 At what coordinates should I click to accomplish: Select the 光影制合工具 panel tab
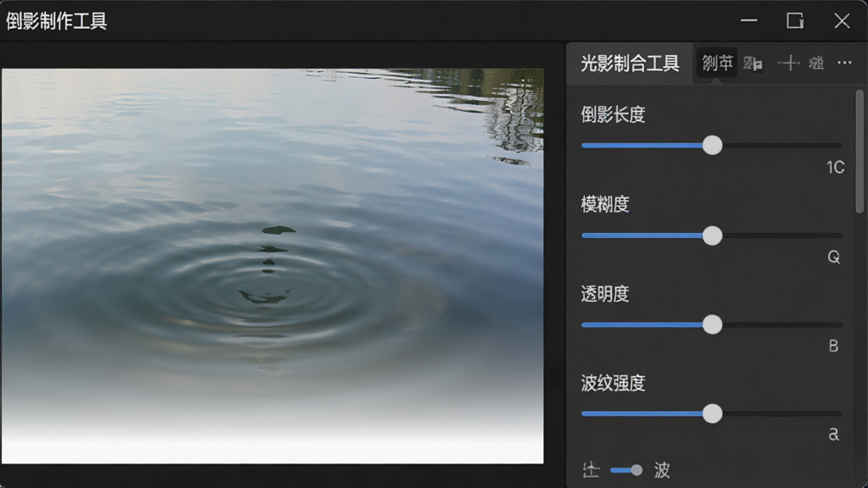(x=630, y=64)
